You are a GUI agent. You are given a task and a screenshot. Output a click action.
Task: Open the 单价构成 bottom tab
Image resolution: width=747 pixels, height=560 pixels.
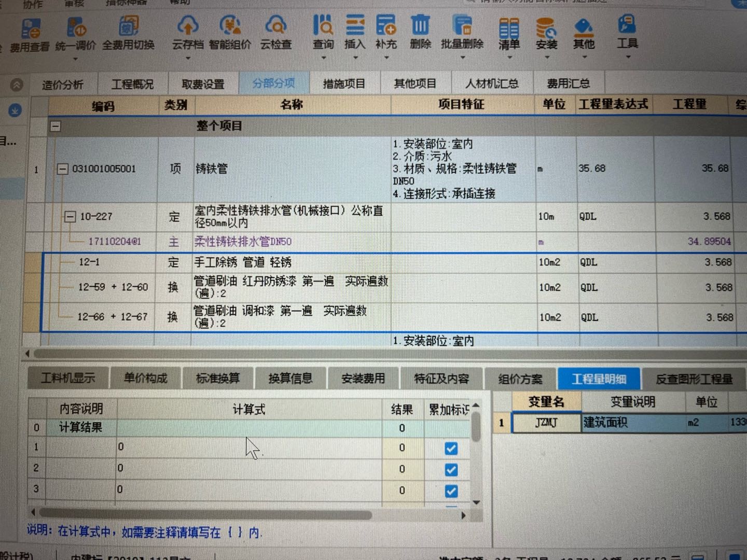[x=145, y=378]
